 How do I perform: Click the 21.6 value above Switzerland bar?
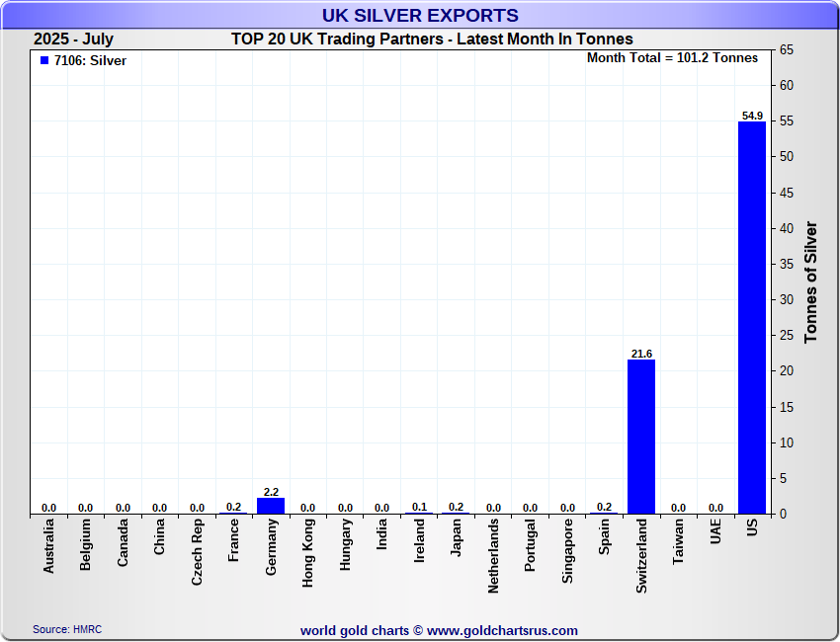coord(641,354)
